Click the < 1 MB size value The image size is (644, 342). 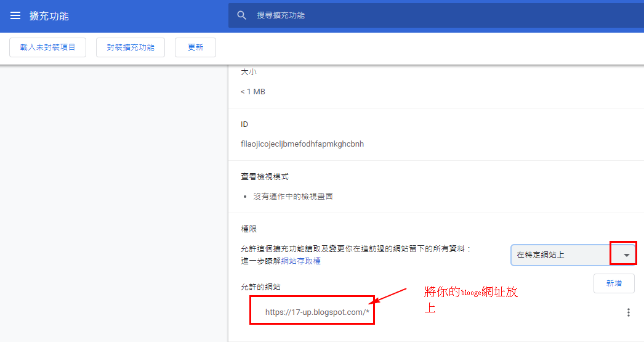pos(253,92)
